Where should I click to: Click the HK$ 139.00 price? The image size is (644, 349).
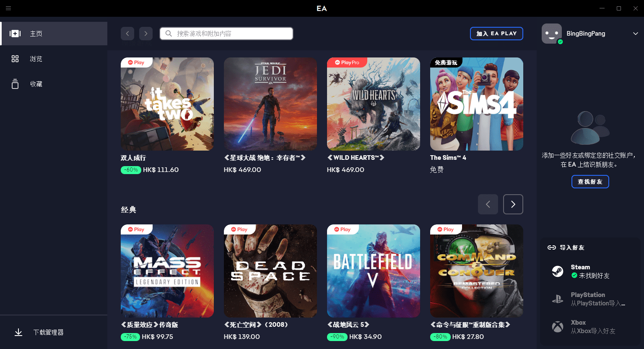(242, 337)
